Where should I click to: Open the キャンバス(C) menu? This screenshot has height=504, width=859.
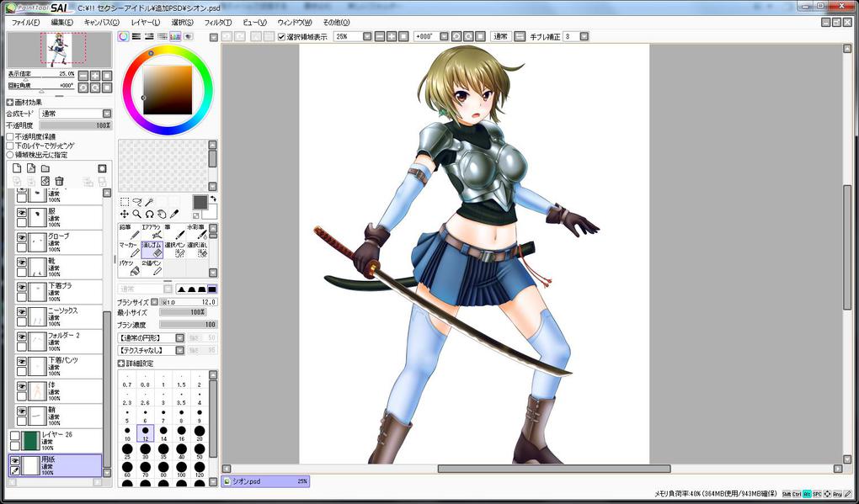(x=101, y=23)
